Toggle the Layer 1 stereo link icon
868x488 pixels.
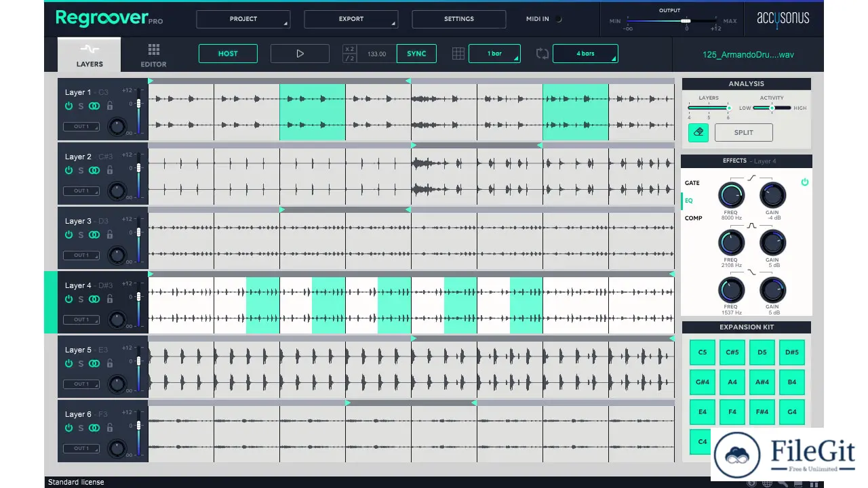pos(94,106)
